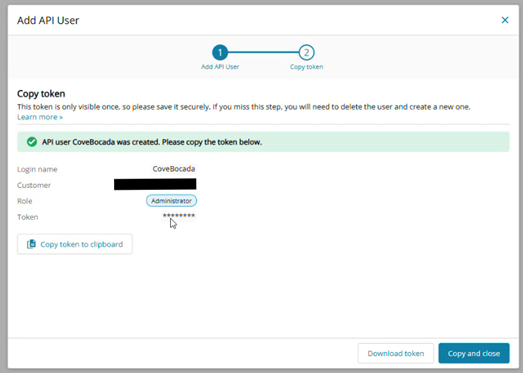This screenshot has width=523, height=373.
Task: Click Copy token to clipboard button
Action: pyautogui.click(x=75, y=244)
